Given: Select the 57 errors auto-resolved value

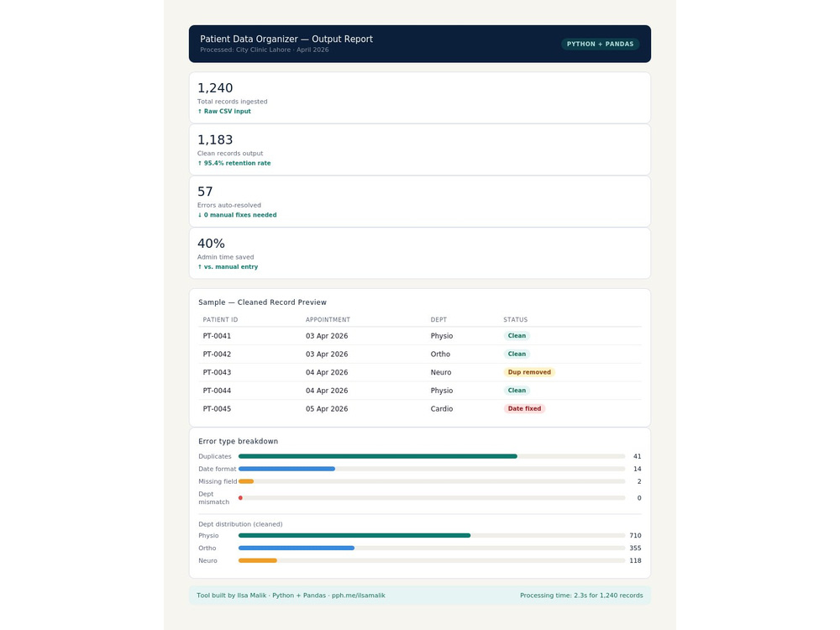Looking at the screenshot, I should click(x=205, y=192).
